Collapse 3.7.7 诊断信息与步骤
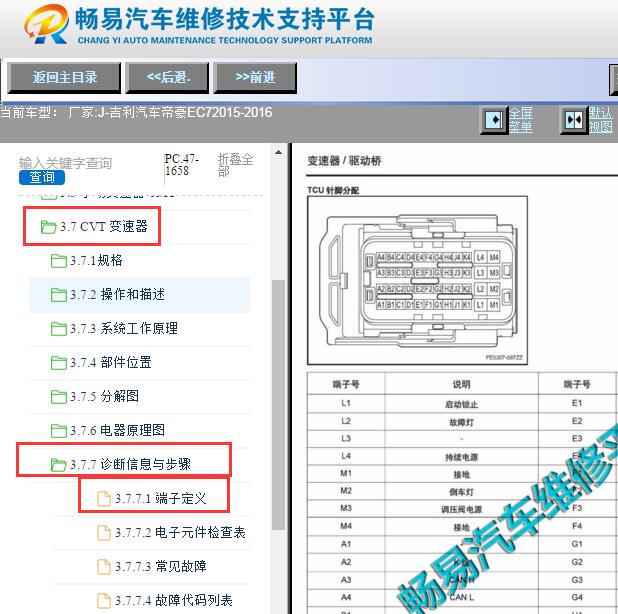 tap(130, 464)
